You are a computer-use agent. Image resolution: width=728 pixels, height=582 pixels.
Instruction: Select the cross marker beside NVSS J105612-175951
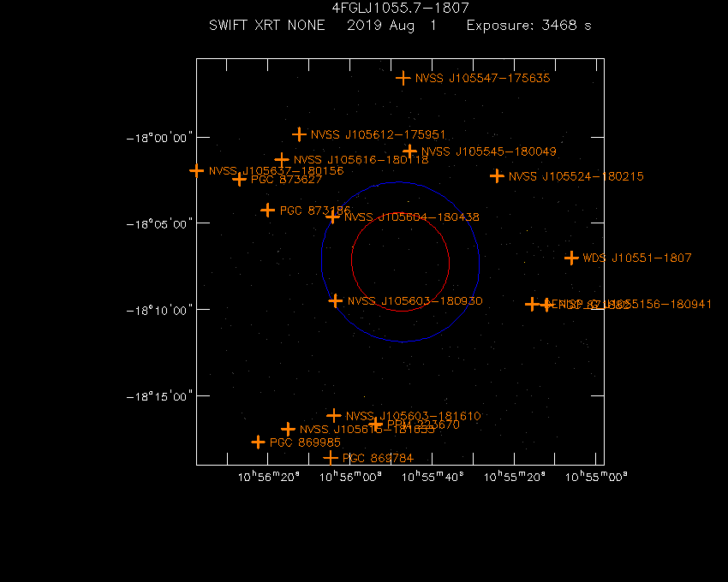point(299,134)
